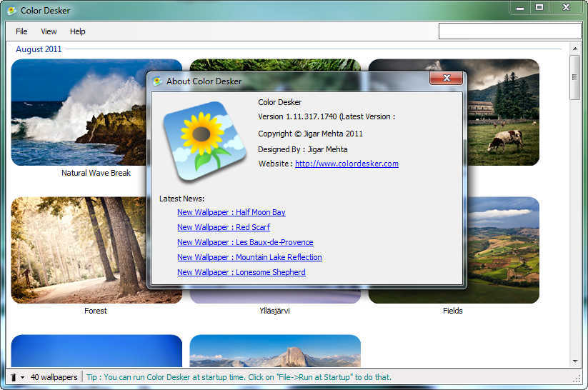Image resolution: width=588 pixels, height=390 pixels.
Task: Click the '40 wallpapers' status text
Action: pos(54,377)
